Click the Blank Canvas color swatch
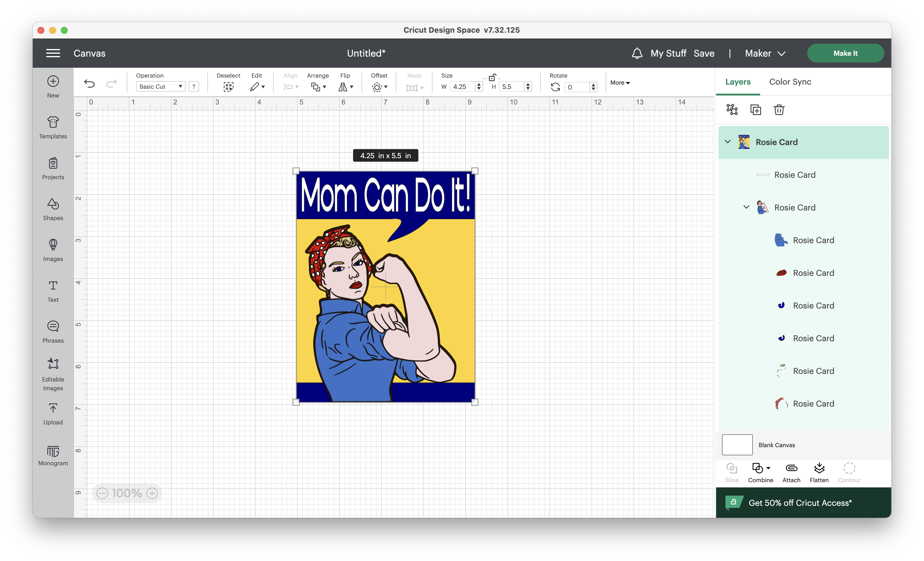The image size is (924, 561). tap(737, 445)
